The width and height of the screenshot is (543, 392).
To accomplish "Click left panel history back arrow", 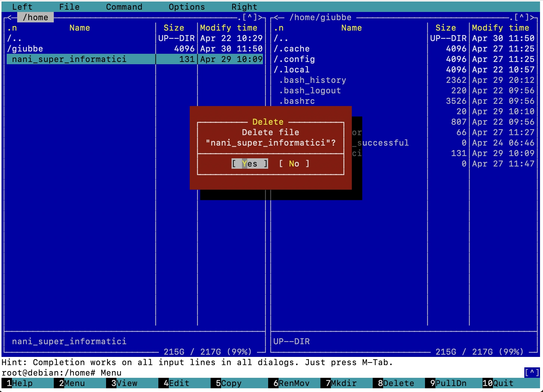I will [x=10, y=17].
